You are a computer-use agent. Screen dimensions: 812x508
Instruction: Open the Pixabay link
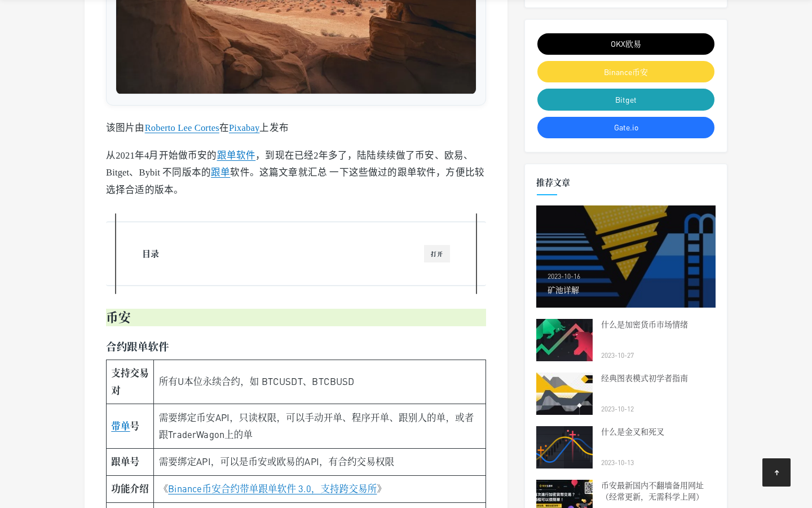[x=244, y=128]
